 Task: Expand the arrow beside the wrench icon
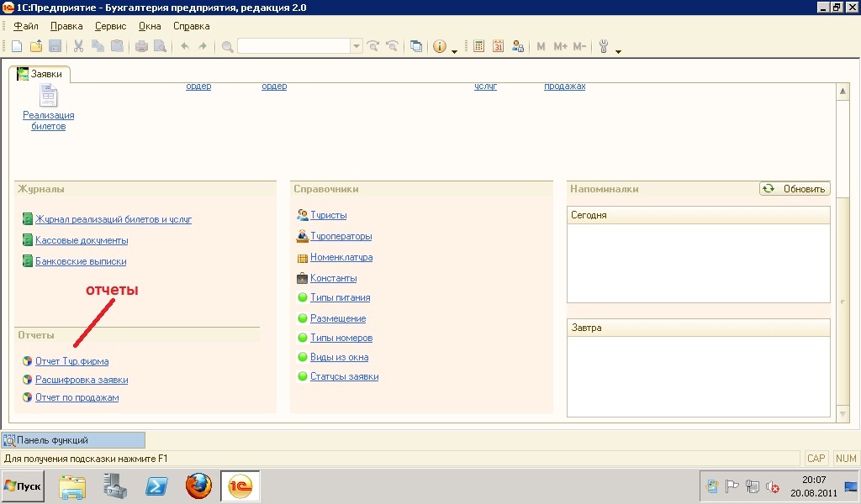(618, 51)
